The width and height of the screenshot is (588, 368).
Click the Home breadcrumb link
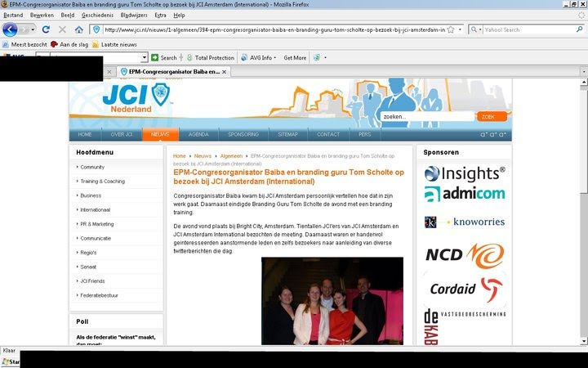coord(179,156)
